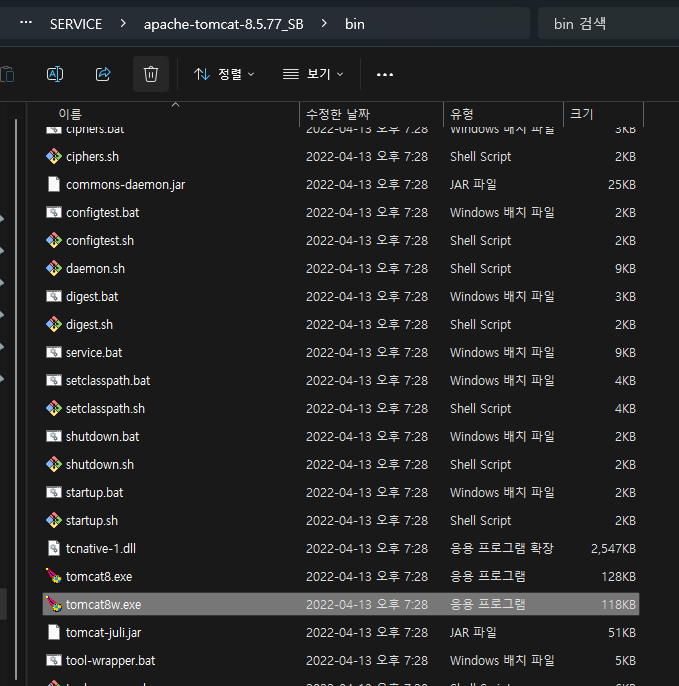Select the file name ciphers.sh
Viewport: 679px width, 686px height.
[92, 157]
